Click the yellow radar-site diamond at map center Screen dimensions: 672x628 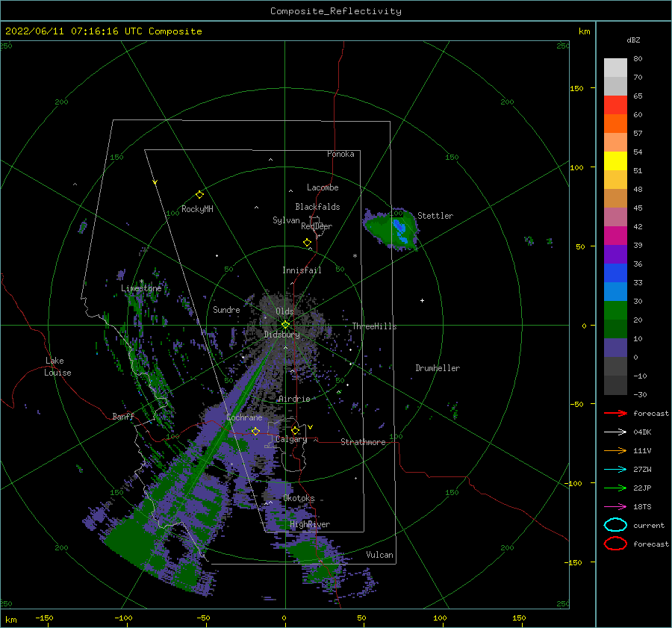pyautogui.click(x=285, y=325)
